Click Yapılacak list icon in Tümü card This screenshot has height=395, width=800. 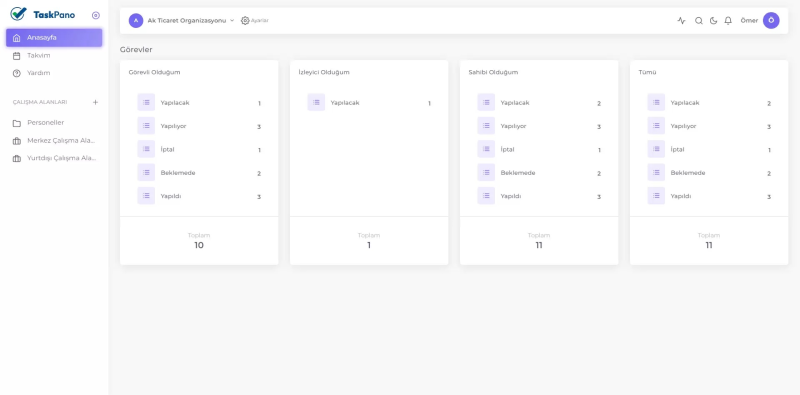pos(656,103)
